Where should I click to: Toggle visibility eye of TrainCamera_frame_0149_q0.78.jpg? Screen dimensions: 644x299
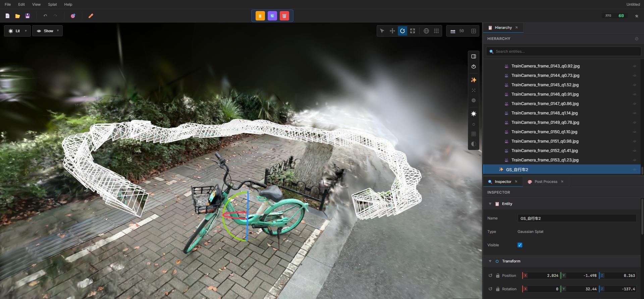[x=635, y=122]
